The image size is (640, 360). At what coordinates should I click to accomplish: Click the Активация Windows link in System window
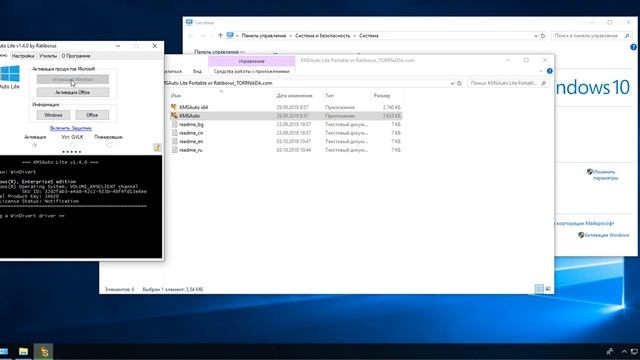(x=607, y=235)
